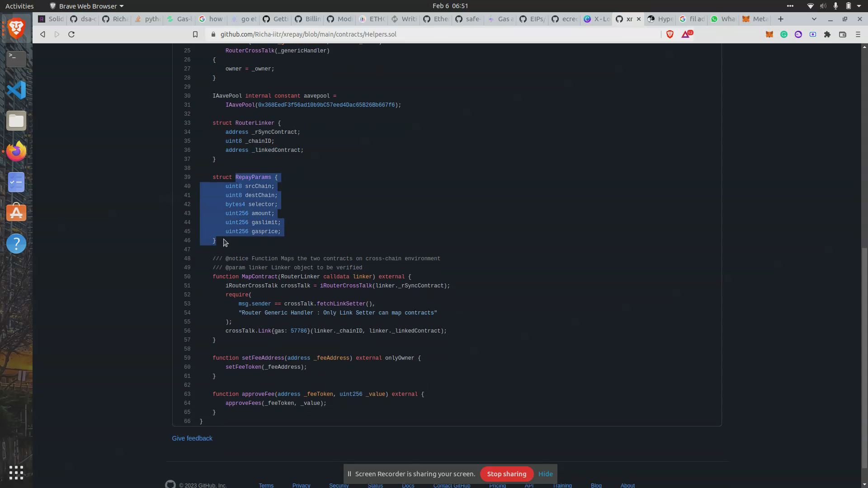The height and width of the screenshot is (488, 868).
Task: Click the three-dots indicator in top bar
Action: (x=790, y=6)
